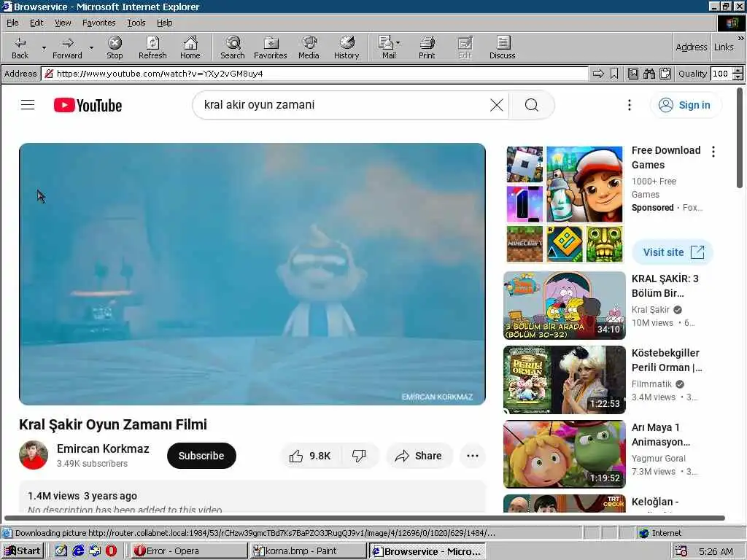The height and width of the screenshot is (560, 747).
Task: Open the Free Download Games ad thumbnail
Action: [x=564, y=204]
